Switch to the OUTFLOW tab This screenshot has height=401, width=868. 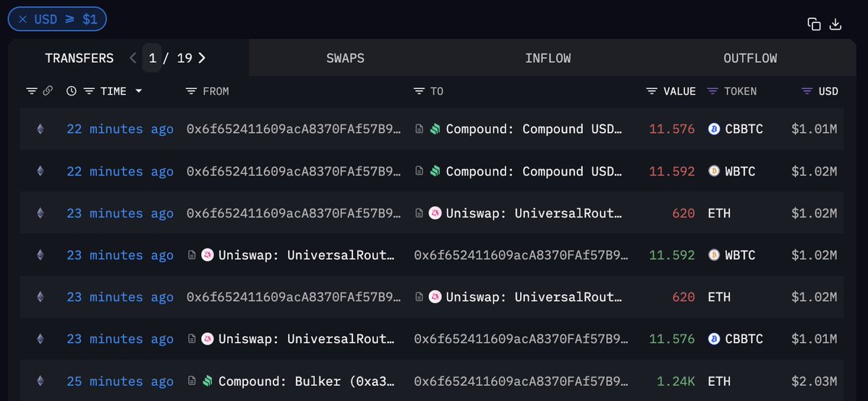750,58
